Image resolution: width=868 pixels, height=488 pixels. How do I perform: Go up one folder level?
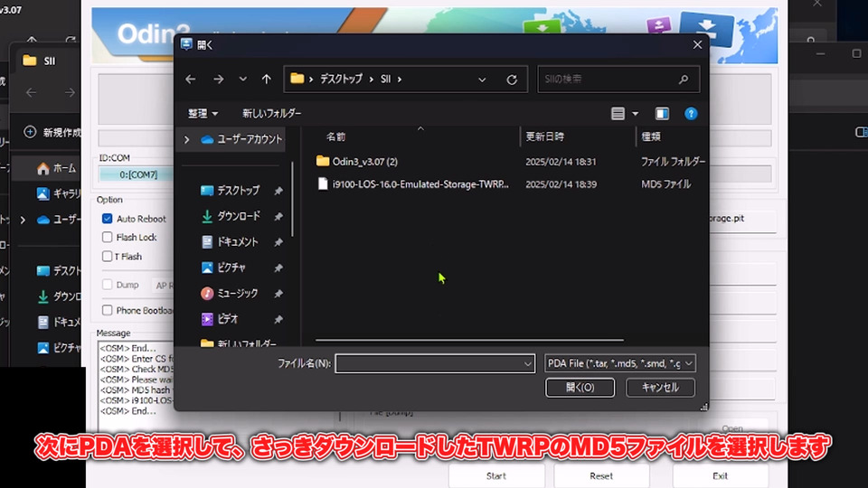click(266, 80)
